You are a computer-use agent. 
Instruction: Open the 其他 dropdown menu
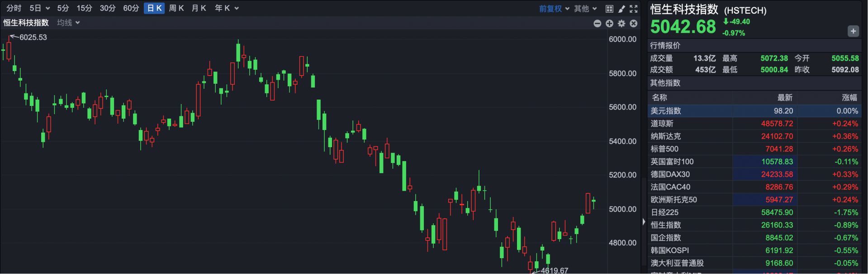(x=585, y=9)
